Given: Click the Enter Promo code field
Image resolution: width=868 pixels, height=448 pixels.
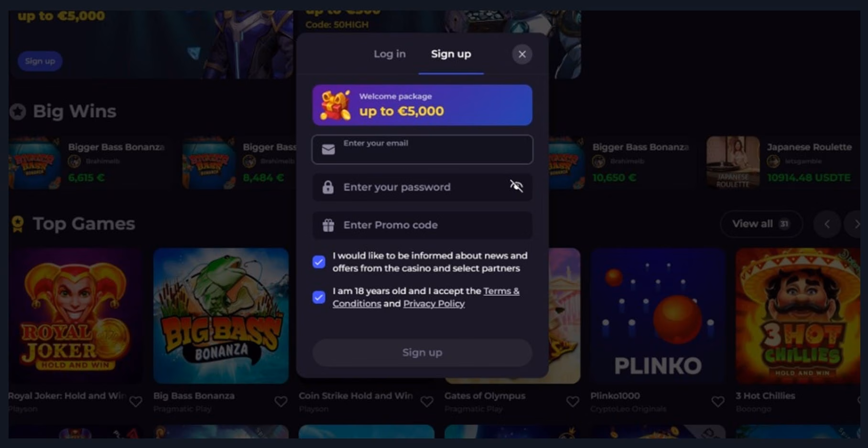Looking at the screenshot, I should 422,225.
